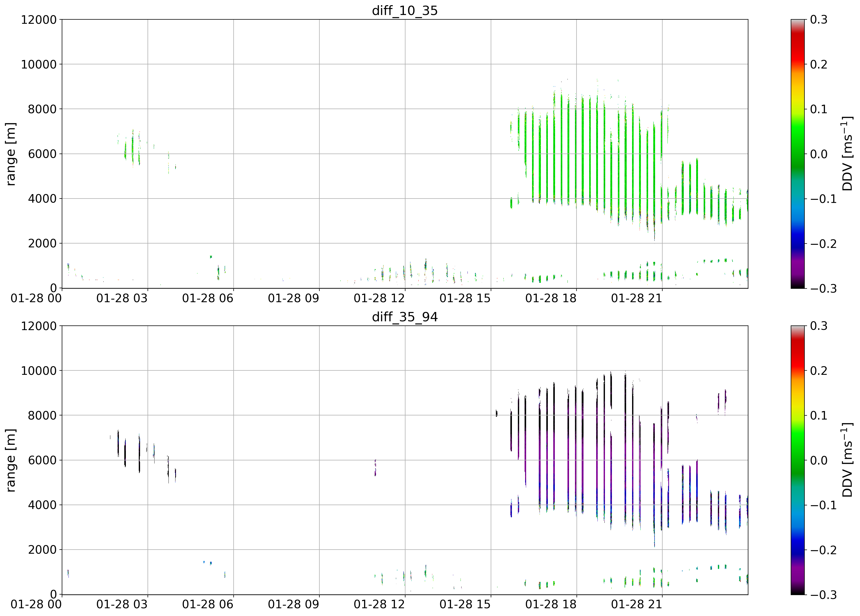Click the 0.0 colorbar tick of diff_35_94
The width and height of the screenshot is (860, 616).
click(819, 460)
